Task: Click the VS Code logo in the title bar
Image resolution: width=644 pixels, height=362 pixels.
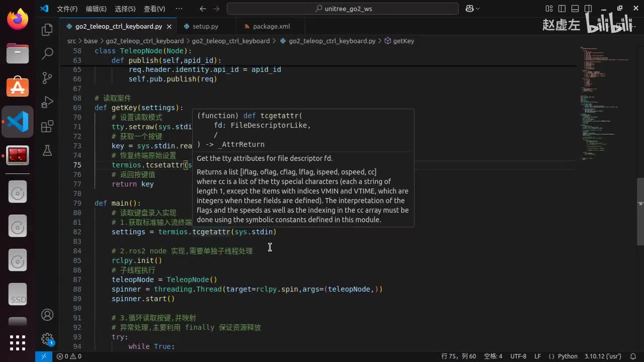Action: click(x=44, y=9)
